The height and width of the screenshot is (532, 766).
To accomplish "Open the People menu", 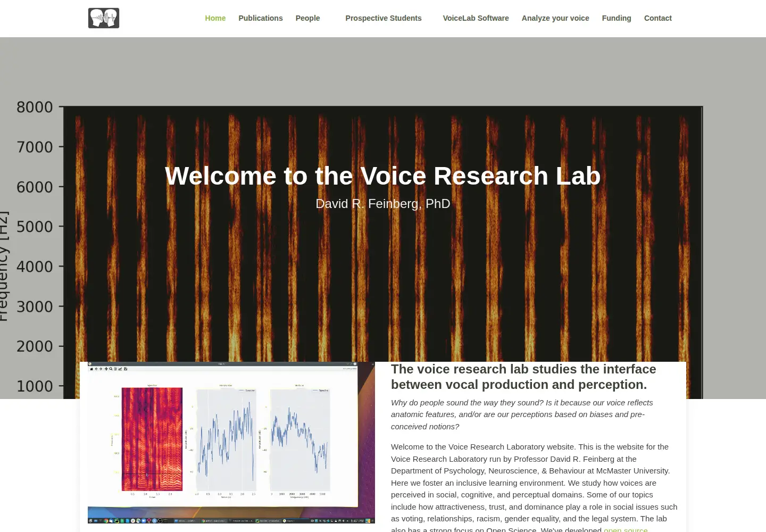I will coord(308,18).
